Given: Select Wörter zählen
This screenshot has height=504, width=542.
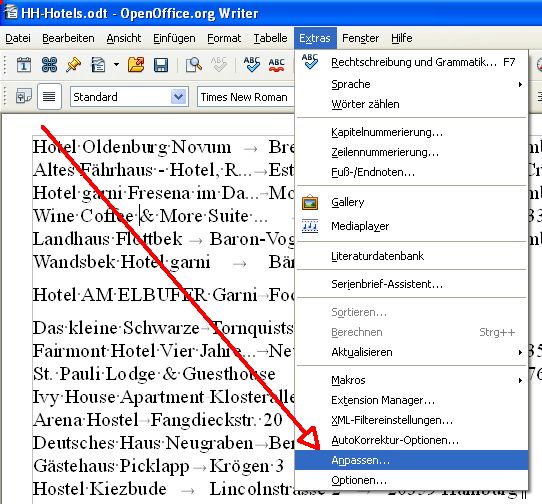Looking at the screenshot, I should 411,104.
